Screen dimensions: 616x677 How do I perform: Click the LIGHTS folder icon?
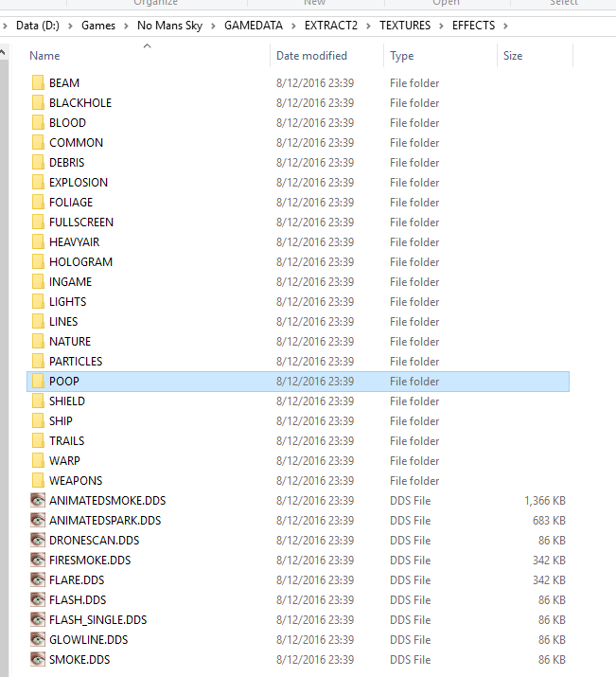point(38,301)
